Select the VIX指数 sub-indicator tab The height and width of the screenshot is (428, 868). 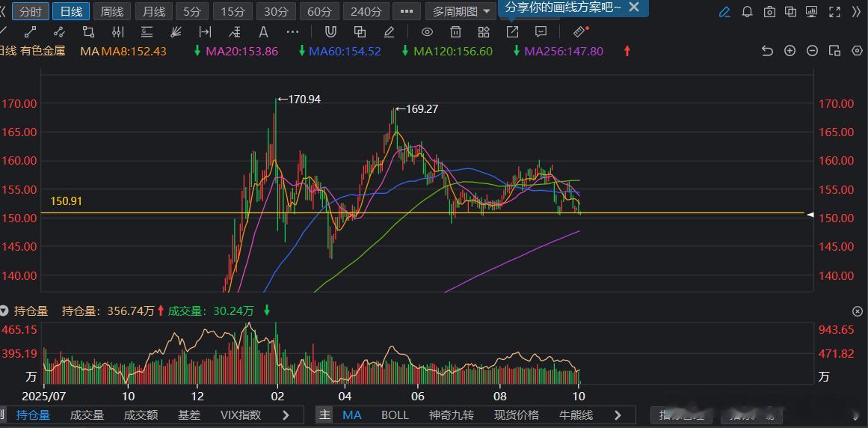tap(241, 415)
